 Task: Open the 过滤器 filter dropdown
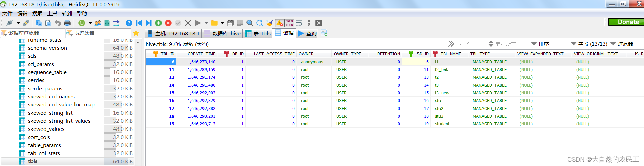click(x=622, y=44)
